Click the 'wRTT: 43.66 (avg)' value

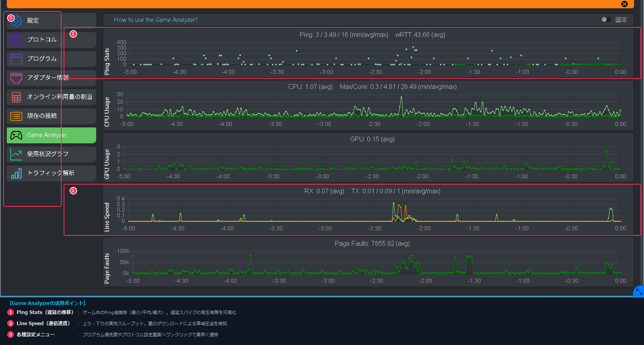pos(420,35)
